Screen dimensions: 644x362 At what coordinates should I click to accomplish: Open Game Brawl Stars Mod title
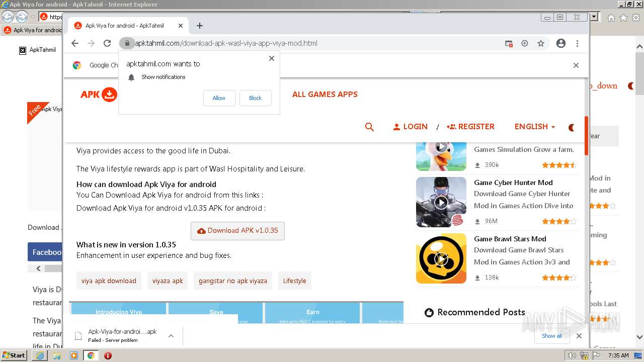(510, 239)
